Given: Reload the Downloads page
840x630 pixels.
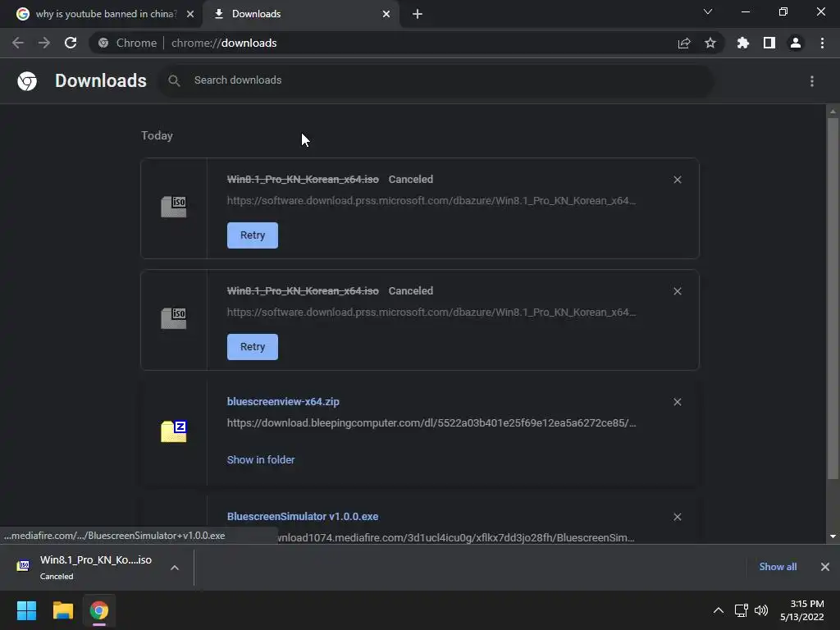Looking at the screenshot, I should click(x=71, y=43).
